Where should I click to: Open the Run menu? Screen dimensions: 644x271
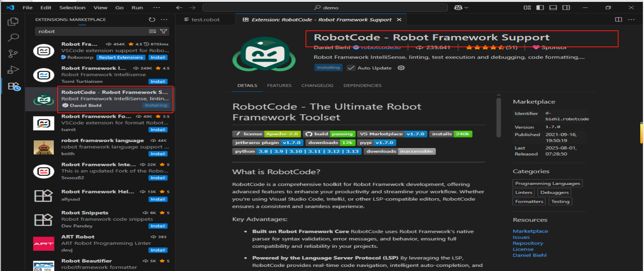click(x=137, y=7)
